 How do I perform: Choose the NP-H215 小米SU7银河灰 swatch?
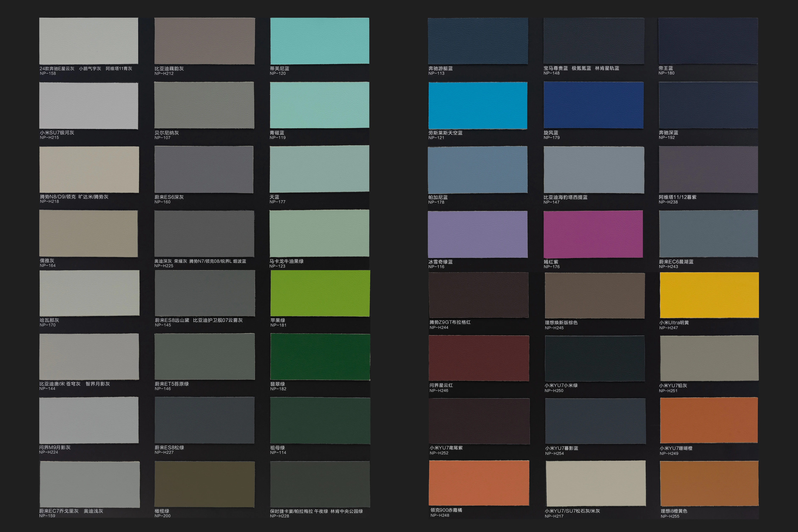88,106
